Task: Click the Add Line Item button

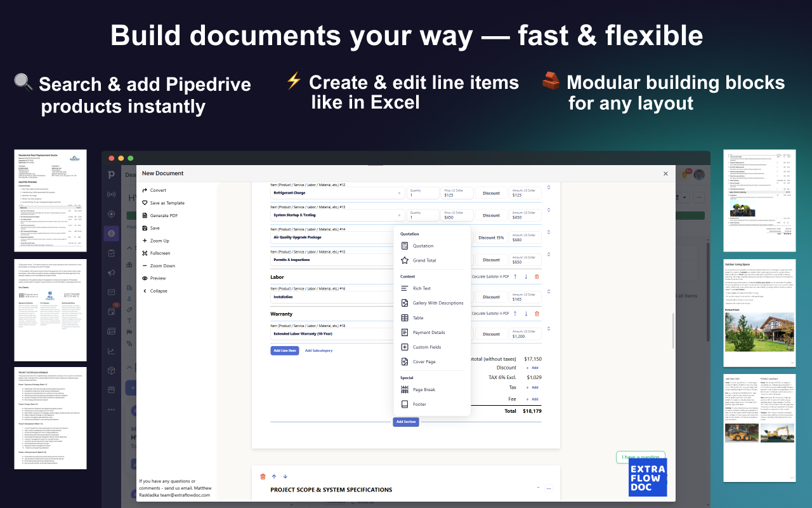Action: point(285,351)
